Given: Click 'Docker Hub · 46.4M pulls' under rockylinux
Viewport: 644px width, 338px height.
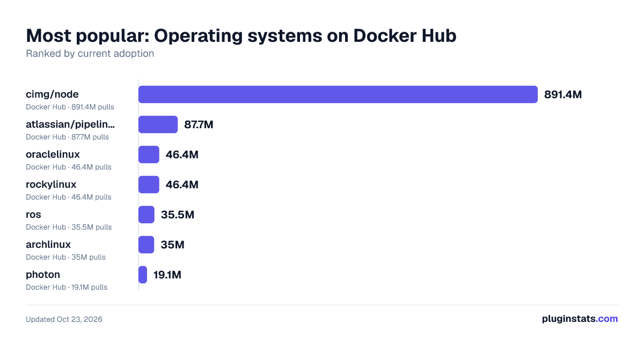Looking at the screenshot, I should point(69,197).
